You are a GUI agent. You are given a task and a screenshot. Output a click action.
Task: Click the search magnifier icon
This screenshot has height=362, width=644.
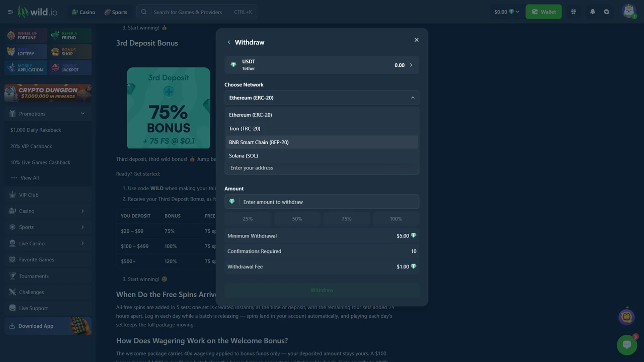point(144,12)
